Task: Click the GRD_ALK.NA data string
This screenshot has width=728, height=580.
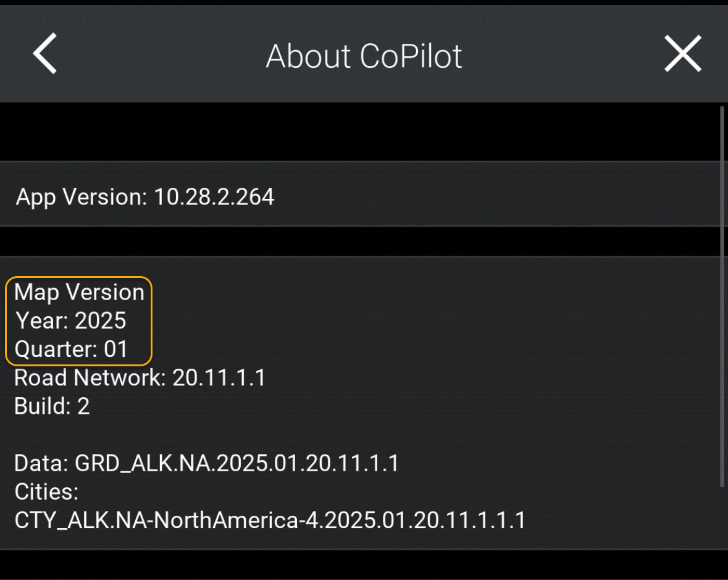Action: coord(236,463)
